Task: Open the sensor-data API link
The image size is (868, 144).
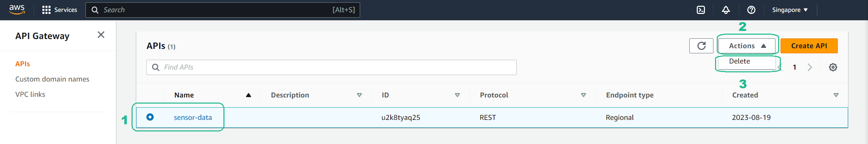Action: (x=193, y=118)
